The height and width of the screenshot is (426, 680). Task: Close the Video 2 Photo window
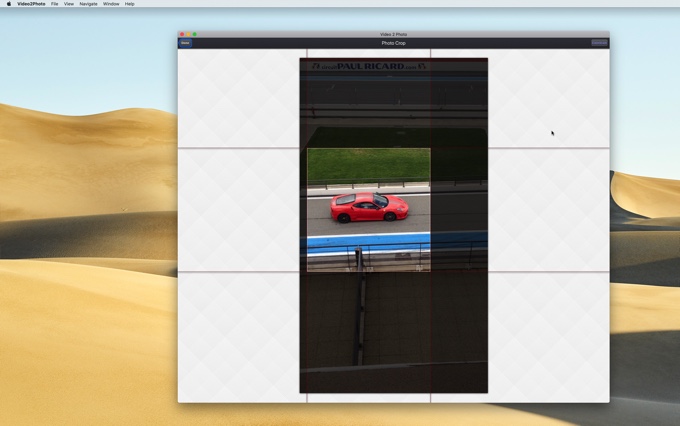click(x=182, y=34)
